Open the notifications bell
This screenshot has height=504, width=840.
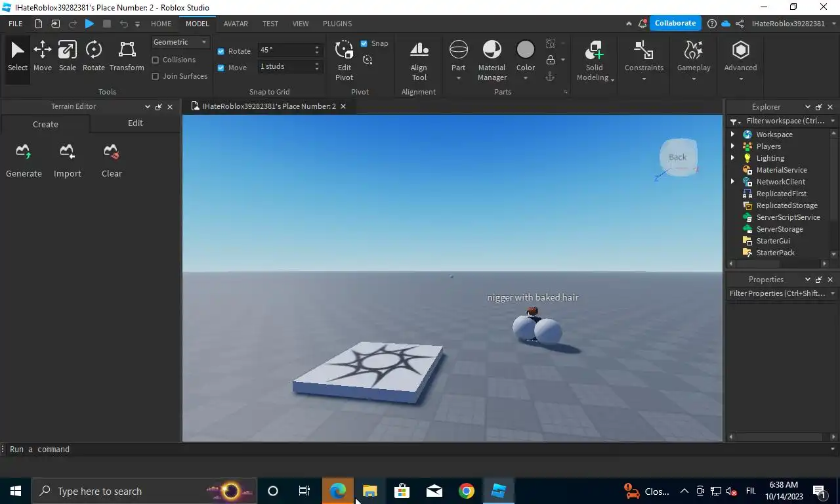[642, 24]
